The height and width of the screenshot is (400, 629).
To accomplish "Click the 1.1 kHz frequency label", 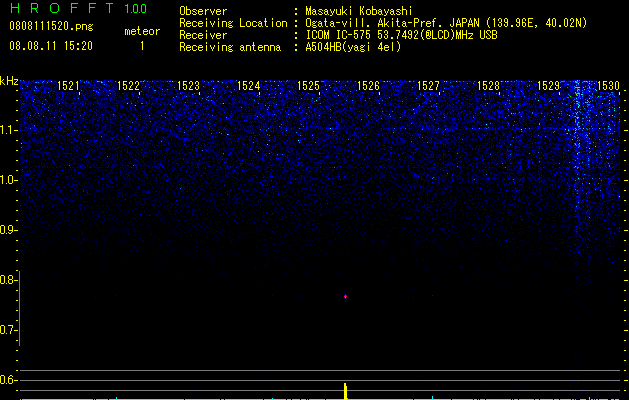I will (7, 130).
